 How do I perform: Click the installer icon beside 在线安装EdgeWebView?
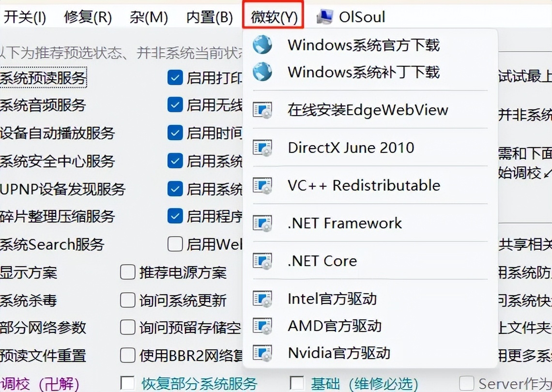(262, 110)
